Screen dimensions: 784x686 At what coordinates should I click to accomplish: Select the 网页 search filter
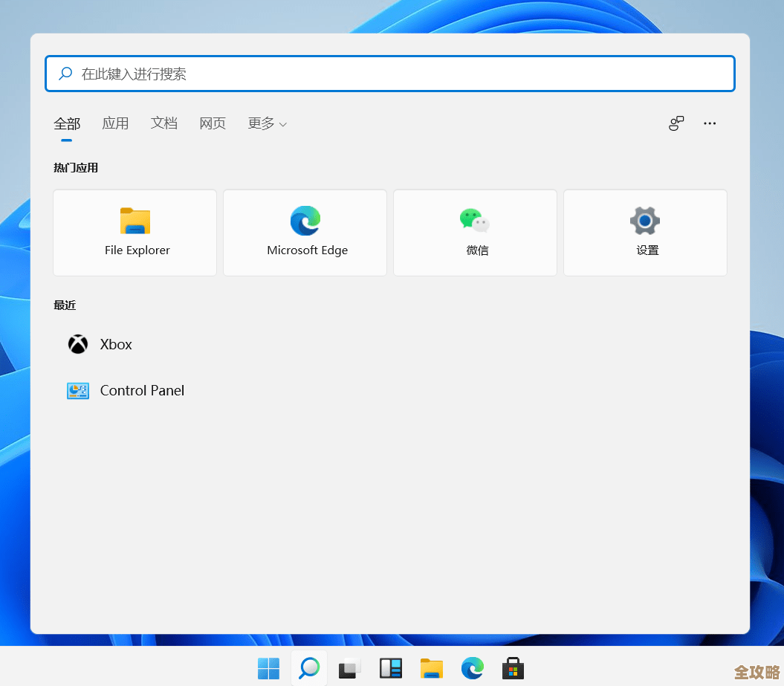click(213, 123)
